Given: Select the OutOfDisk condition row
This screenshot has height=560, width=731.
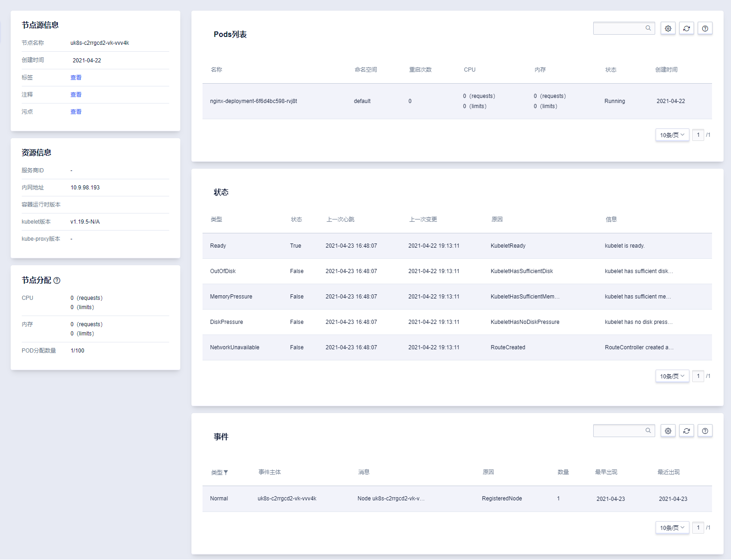Looking at the screenshot, I should click(457, 271).
